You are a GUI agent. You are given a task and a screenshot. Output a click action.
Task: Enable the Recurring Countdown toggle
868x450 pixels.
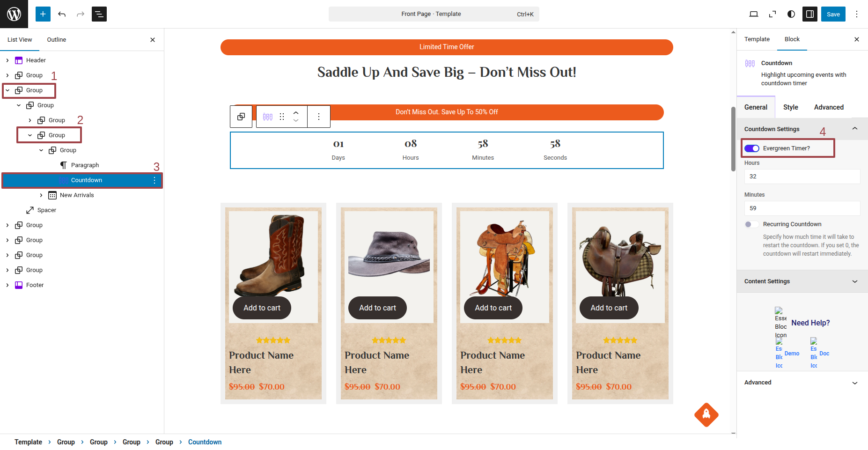tap(751, 224)
